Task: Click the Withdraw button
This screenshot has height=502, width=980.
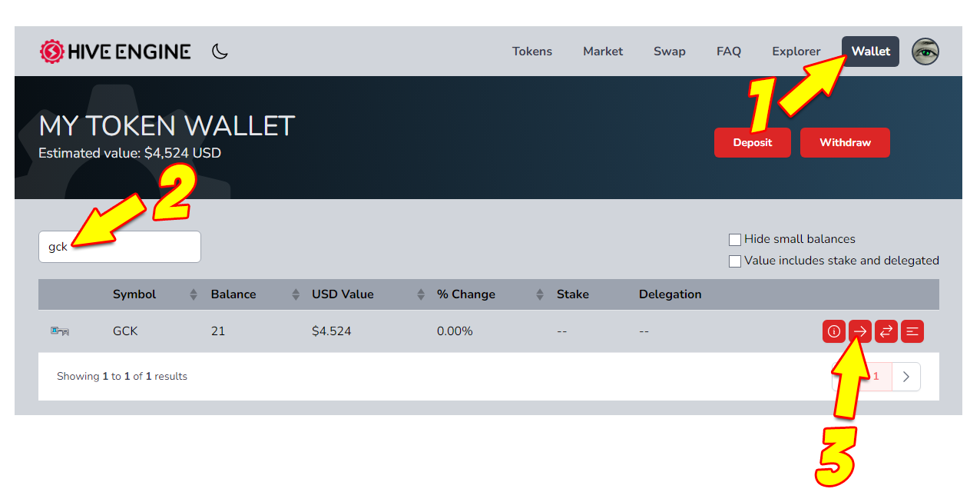Action: click(845, 143)
